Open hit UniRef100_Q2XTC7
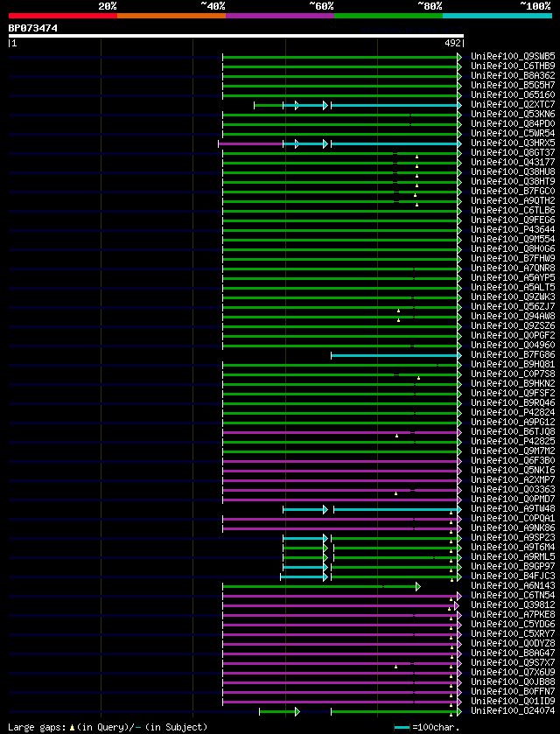 tap(513, 104)
